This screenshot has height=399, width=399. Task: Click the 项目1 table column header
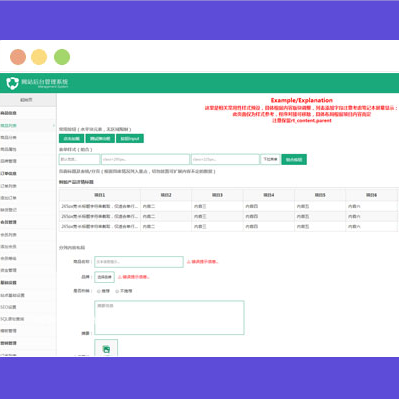(100, 195)
